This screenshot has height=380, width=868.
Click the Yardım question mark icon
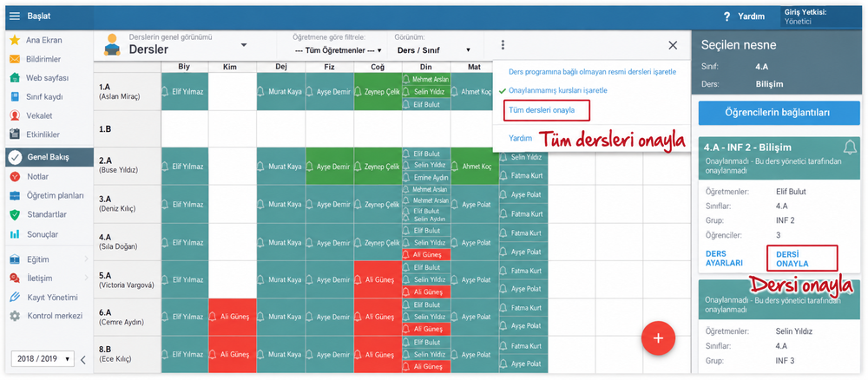tap(727, 16)
